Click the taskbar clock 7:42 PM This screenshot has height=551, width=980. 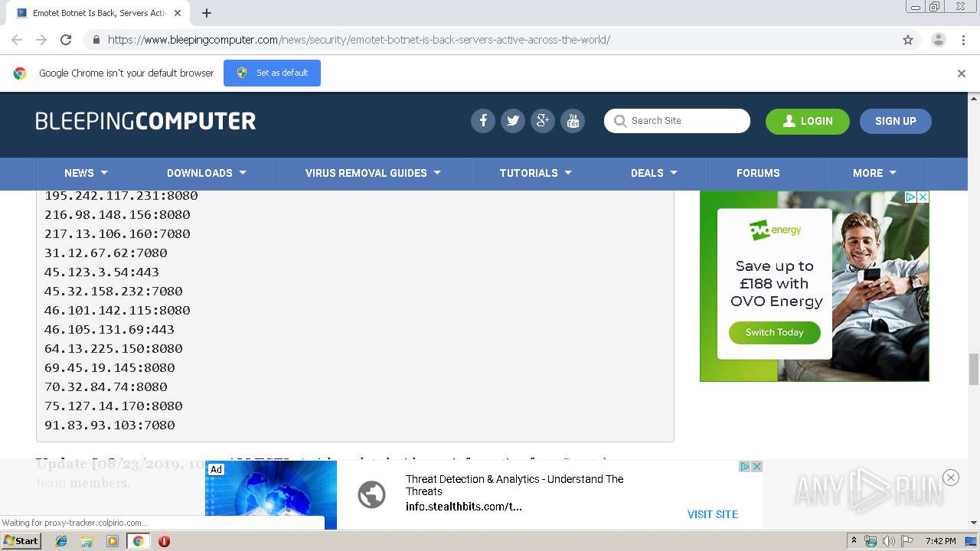940,541
